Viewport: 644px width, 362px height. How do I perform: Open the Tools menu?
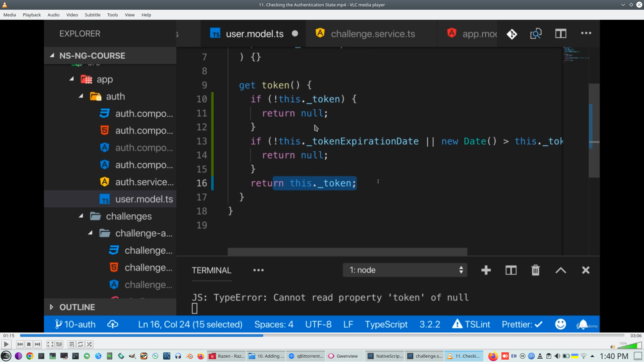point(112,15)
